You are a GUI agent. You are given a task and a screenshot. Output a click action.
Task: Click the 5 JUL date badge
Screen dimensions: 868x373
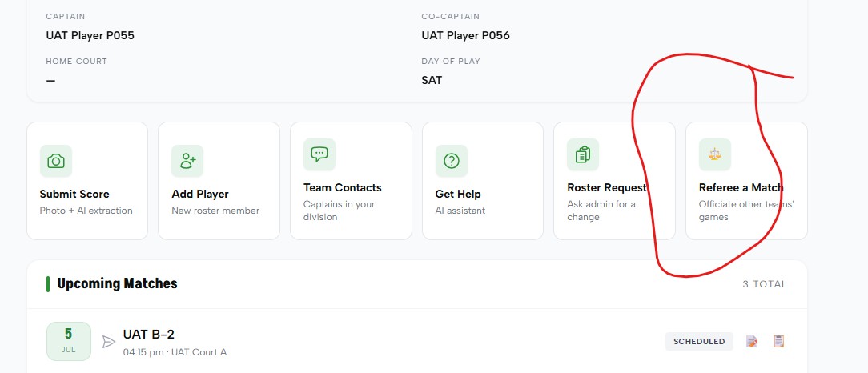pyautogui.click(x=69, y=341)
